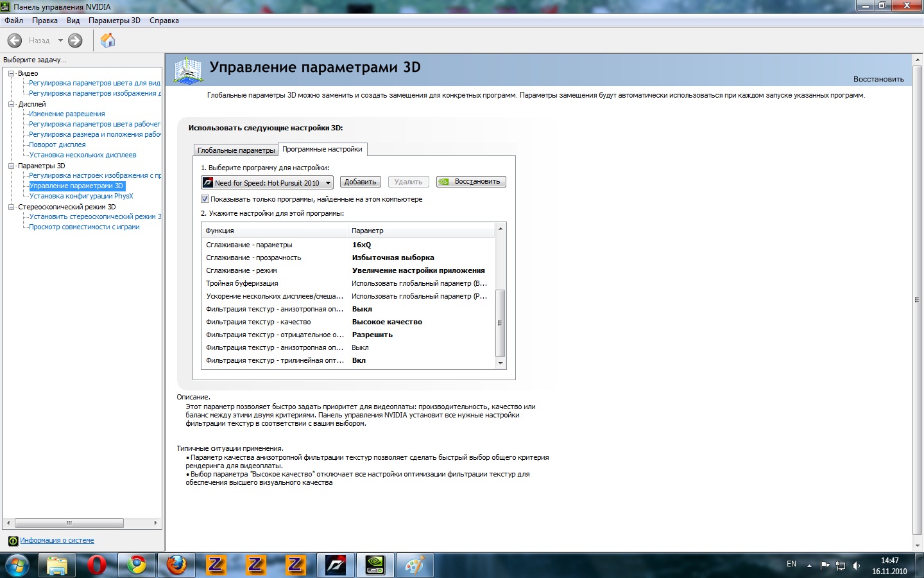
Task: Open the Файл menu
Action: coord(13,21)
